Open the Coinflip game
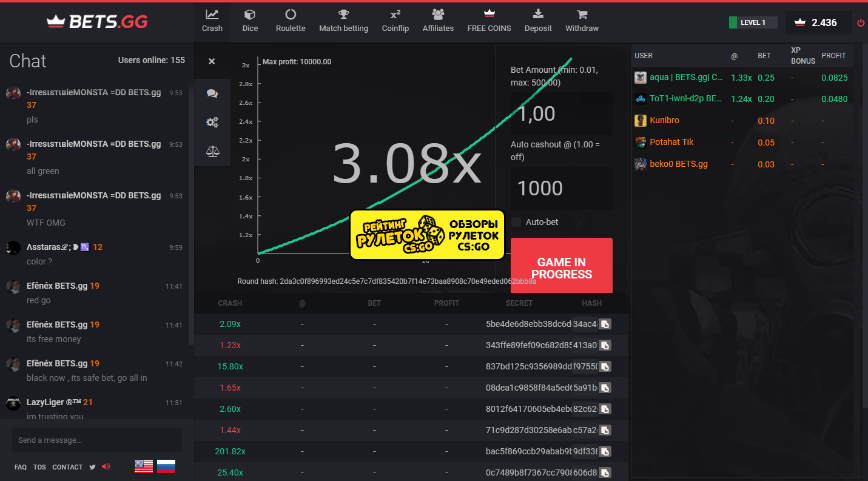The width and height of the screenshot is (868, 481). tap(395, 21)
